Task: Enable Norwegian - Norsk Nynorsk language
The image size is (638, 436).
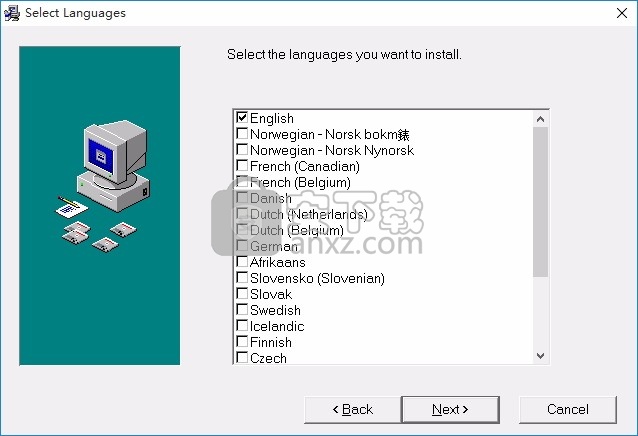Action: click(x=242, y=149)
